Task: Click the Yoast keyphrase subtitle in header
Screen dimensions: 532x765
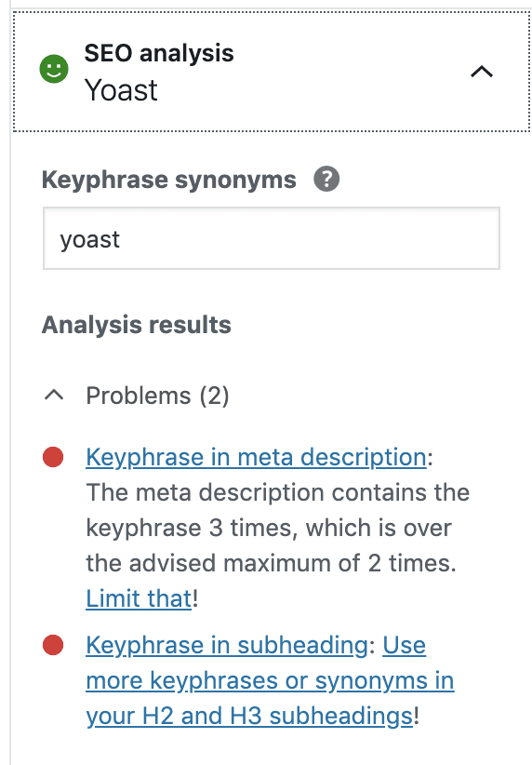Action: (121, 90)
